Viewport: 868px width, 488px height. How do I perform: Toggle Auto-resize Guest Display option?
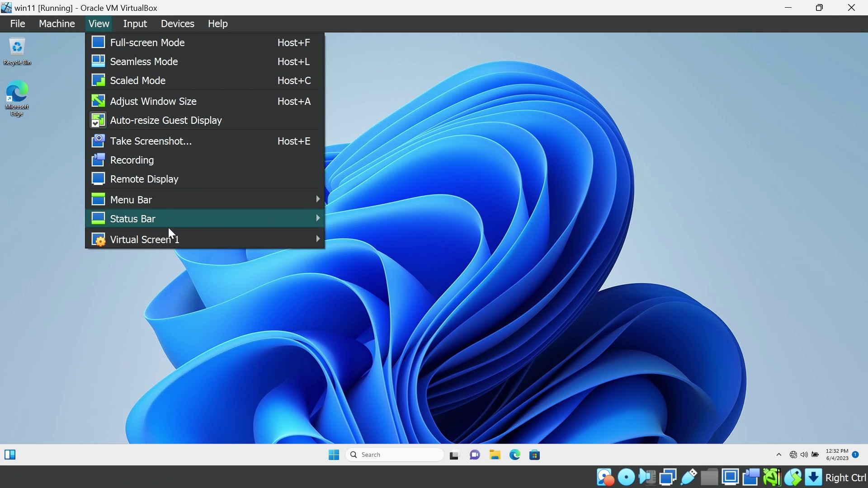click(166, 120)
